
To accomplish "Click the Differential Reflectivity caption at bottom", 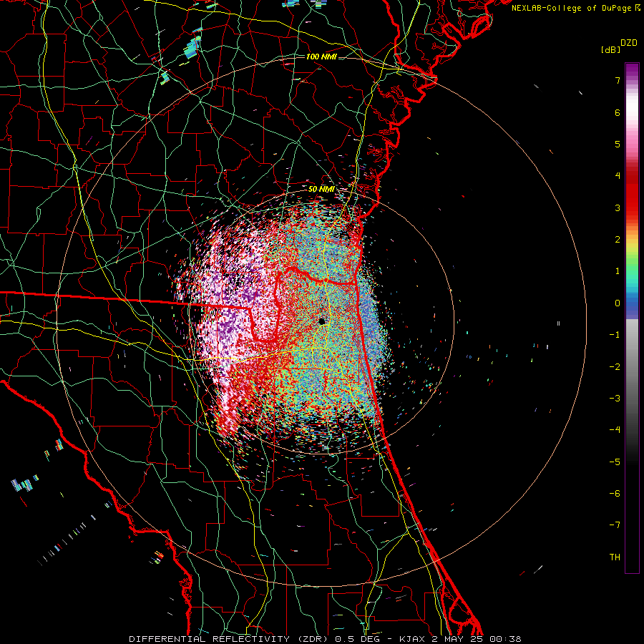I will click(x=325, y=639).
